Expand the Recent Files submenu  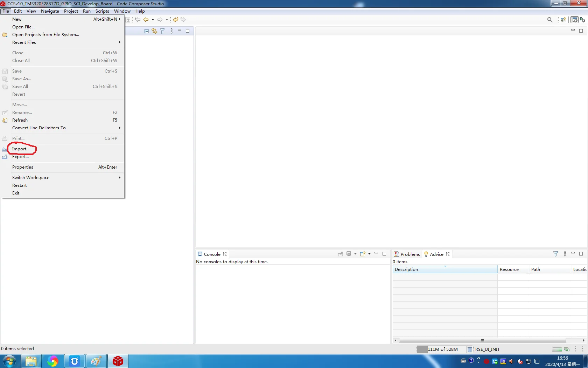pos(63,42)
